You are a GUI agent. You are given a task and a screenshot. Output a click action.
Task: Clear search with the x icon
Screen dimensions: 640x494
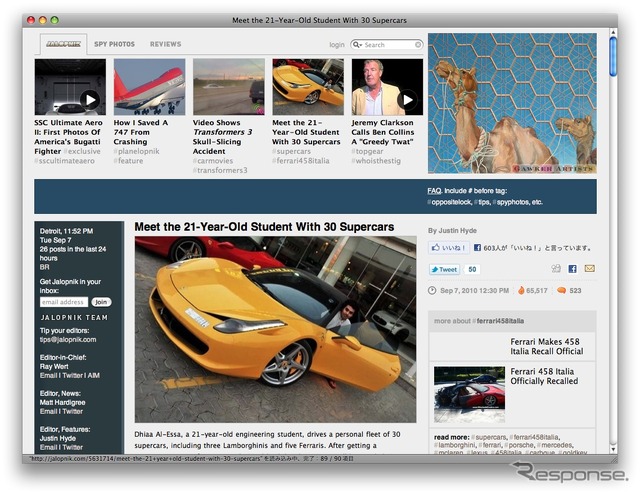point(418,45)
